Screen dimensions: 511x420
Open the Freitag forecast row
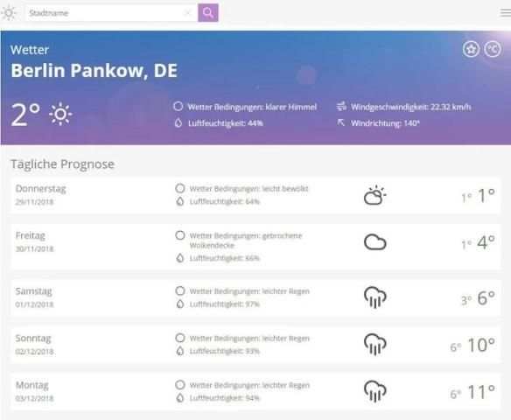pos(255,247)
